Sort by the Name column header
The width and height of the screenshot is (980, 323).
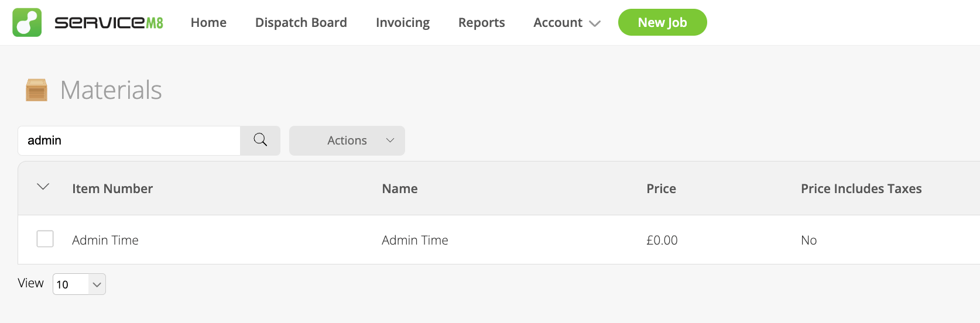tap(400, 188)
